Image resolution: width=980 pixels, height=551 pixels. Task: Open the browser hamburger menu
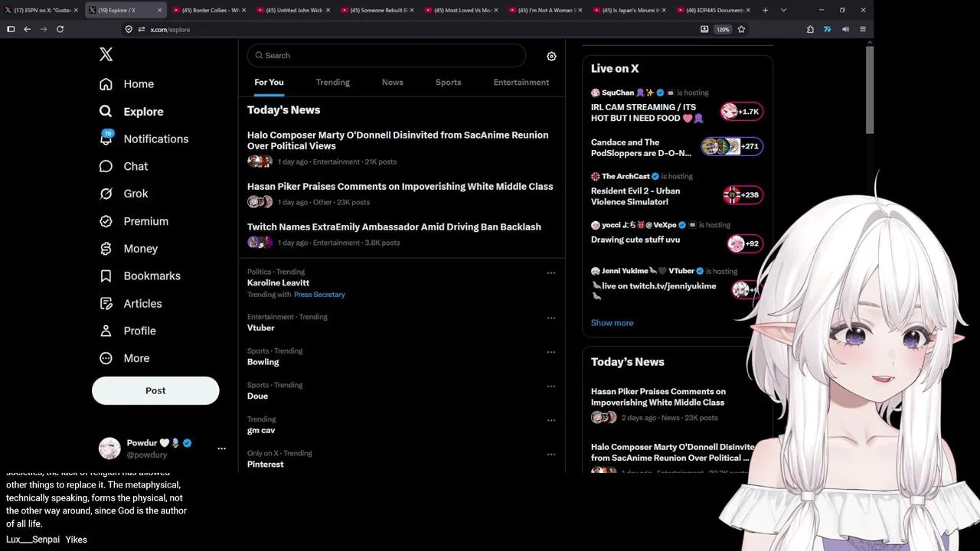pyautogui.click(x=863, y=29)
